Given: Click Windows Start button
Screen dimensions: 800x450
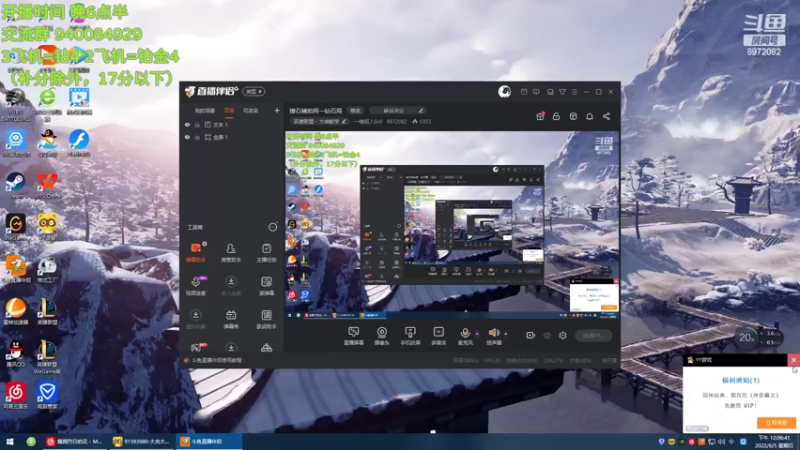Looking at the screenshot, I should pyautogui.click(x=10, y=442).
